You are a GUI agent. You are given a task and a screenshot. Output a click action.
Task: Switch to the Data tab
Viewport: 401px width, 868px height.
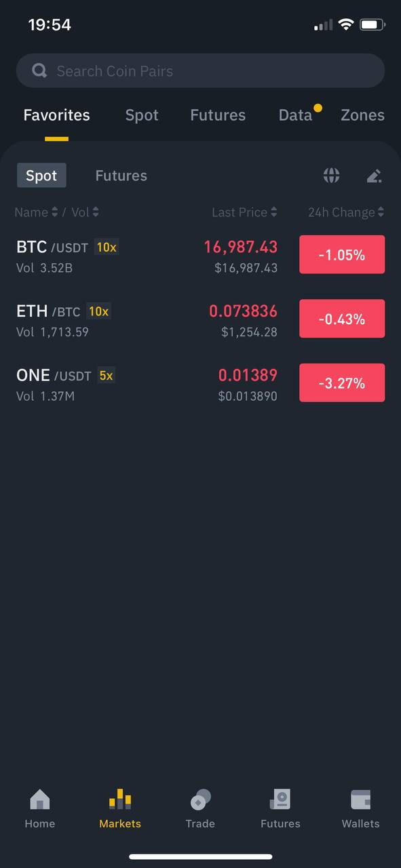[295, 115]
